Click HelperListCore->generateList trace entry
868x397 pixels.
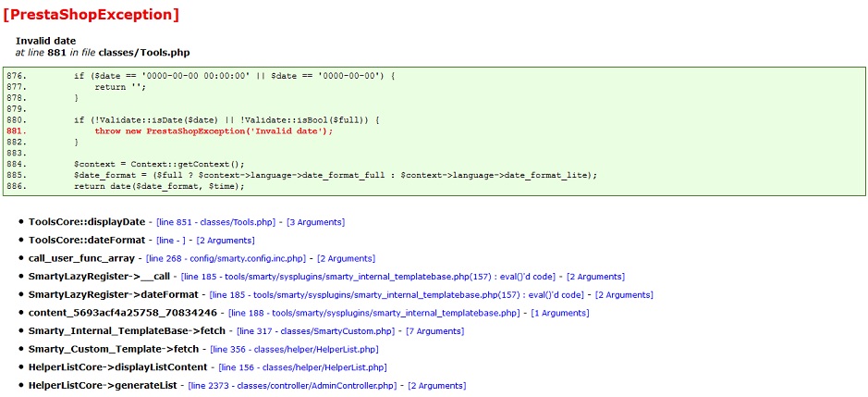coord(103,386)
